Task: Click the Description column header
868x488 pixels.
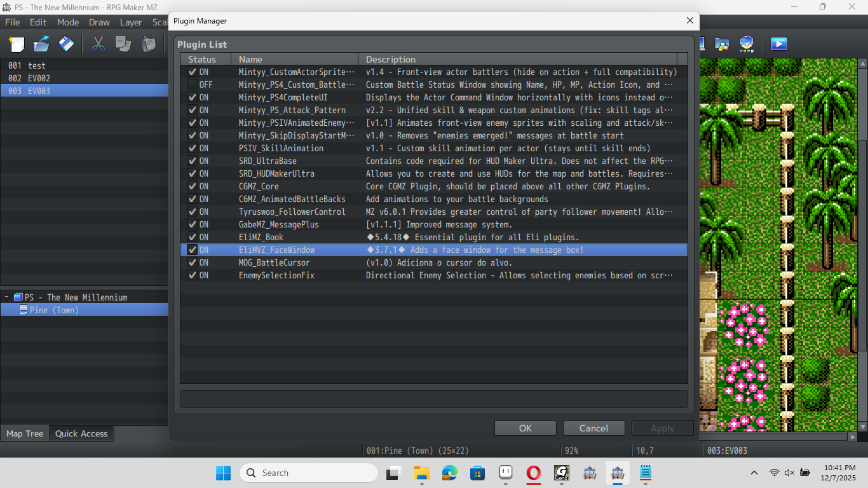Action: 517,59
